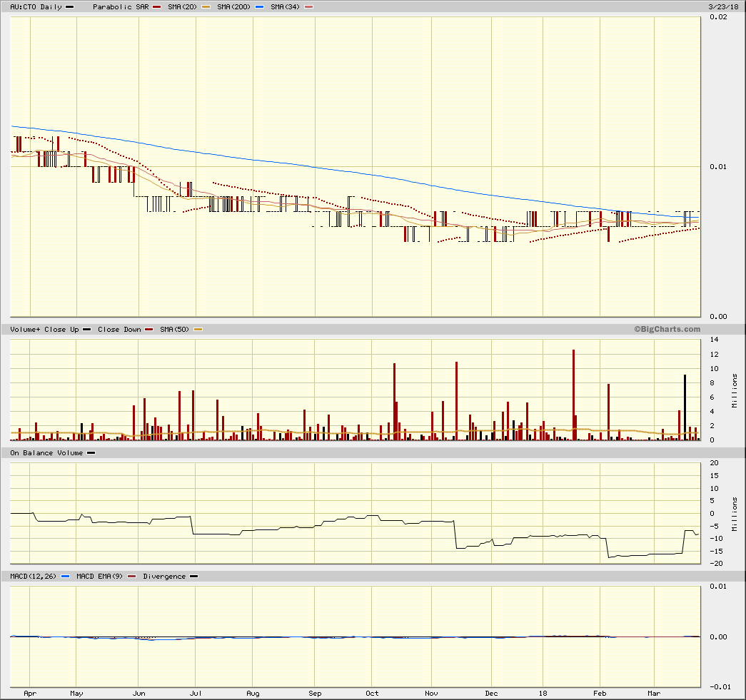This screenshot has width=746, height=700.
Task: Click the SMA(200) legend label
Action: [x=233, y=7]
